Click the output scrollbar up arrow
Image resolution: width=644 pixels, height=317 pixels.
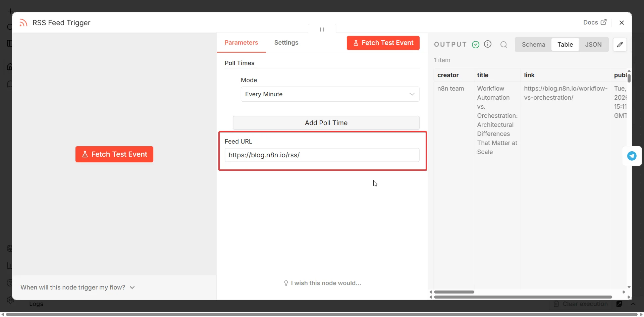pos(629,71)
